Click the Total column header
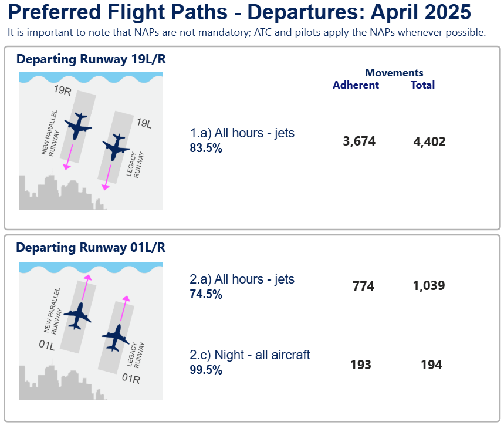 422,85
